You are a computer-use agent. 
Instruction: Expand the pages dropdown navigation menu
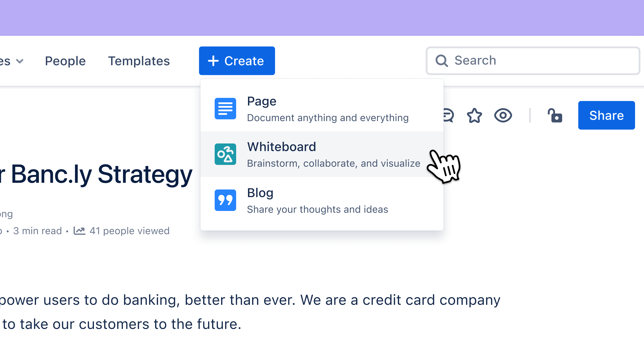pyautogui.click(x=12, y=61)
